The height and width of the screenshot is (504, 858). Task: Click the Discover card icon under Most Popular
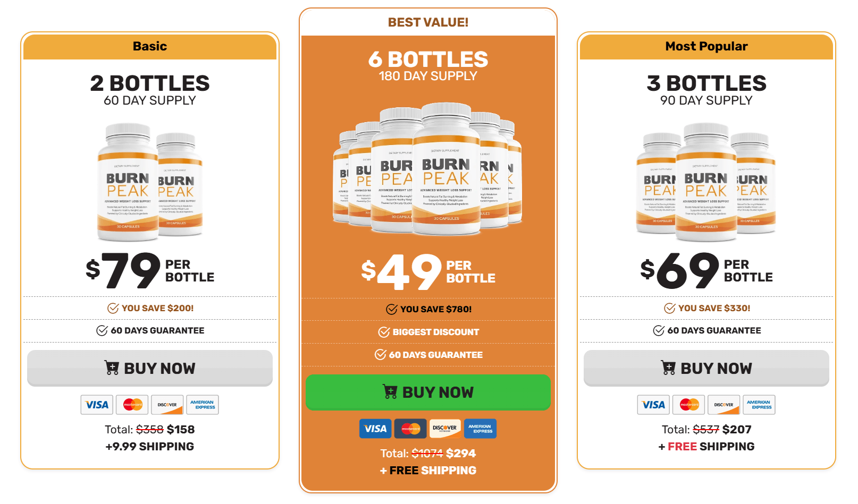(724, 405)
